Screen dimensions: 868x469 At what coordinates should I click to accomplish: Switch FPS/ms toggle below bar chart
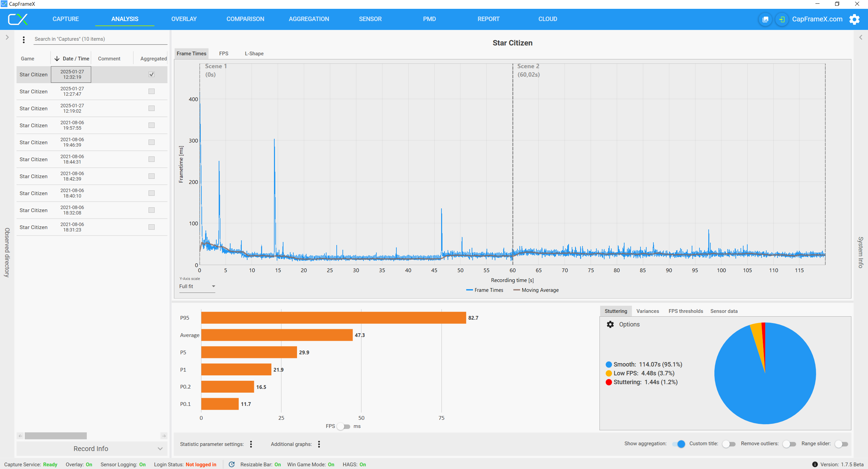tap(344, 427)
